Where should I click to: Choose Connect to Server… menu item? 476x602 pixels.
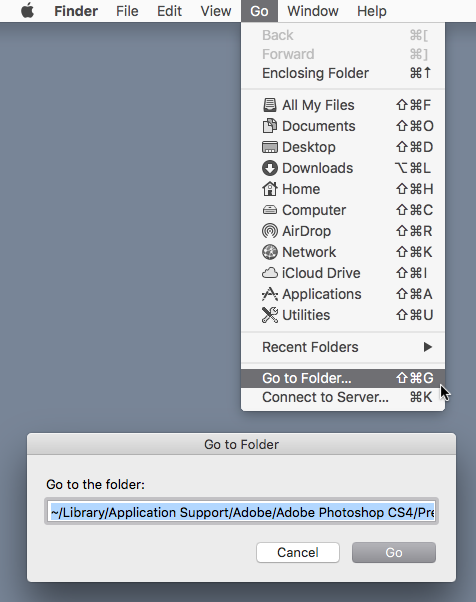343,397
